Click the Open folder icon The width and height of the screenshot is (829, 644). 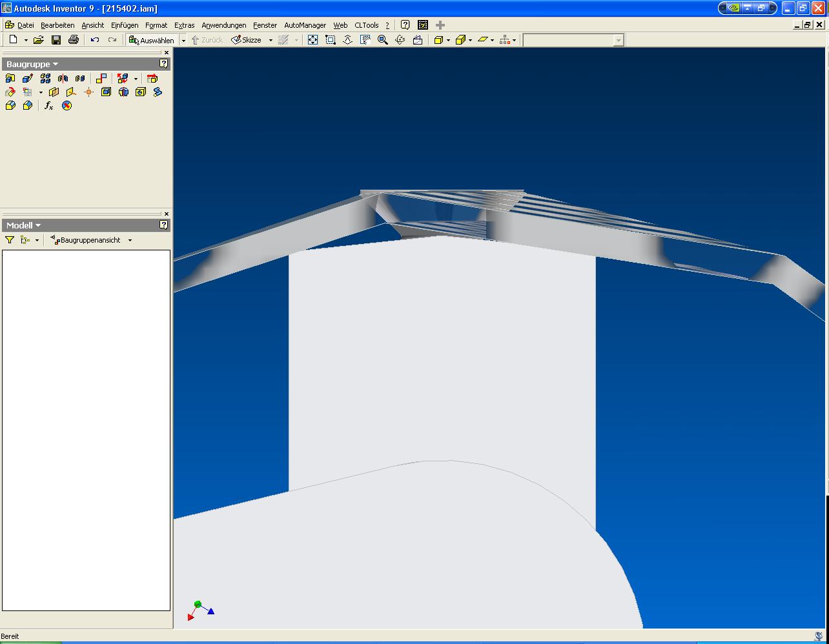[39, 40]
